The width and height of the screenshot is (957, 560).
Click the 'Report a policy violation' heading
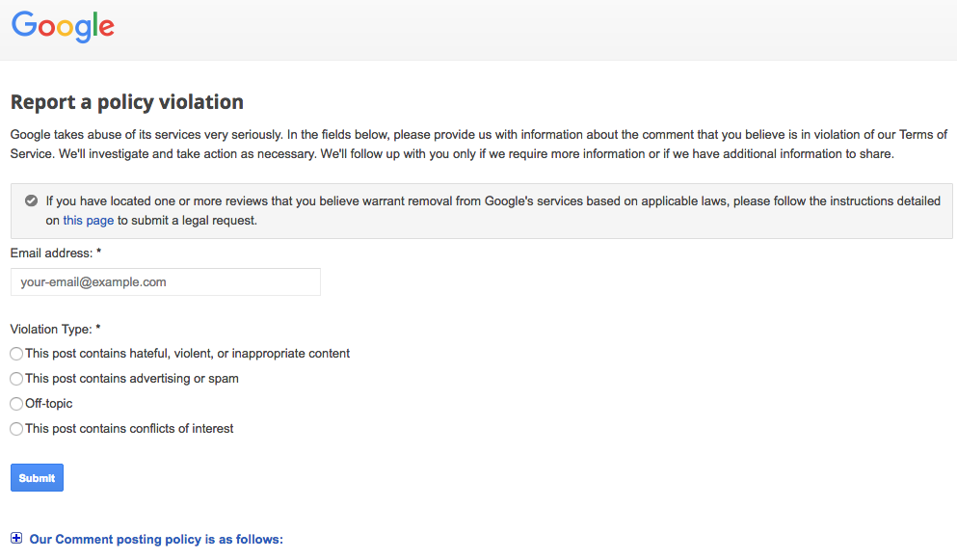tap(127, 102)
